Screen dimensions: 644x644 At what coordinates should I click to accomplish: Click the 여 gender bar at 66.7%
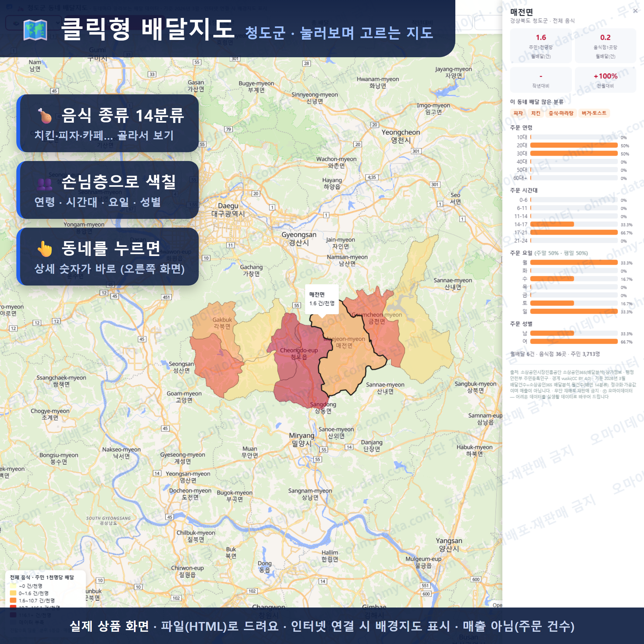[x=574, y=341]
